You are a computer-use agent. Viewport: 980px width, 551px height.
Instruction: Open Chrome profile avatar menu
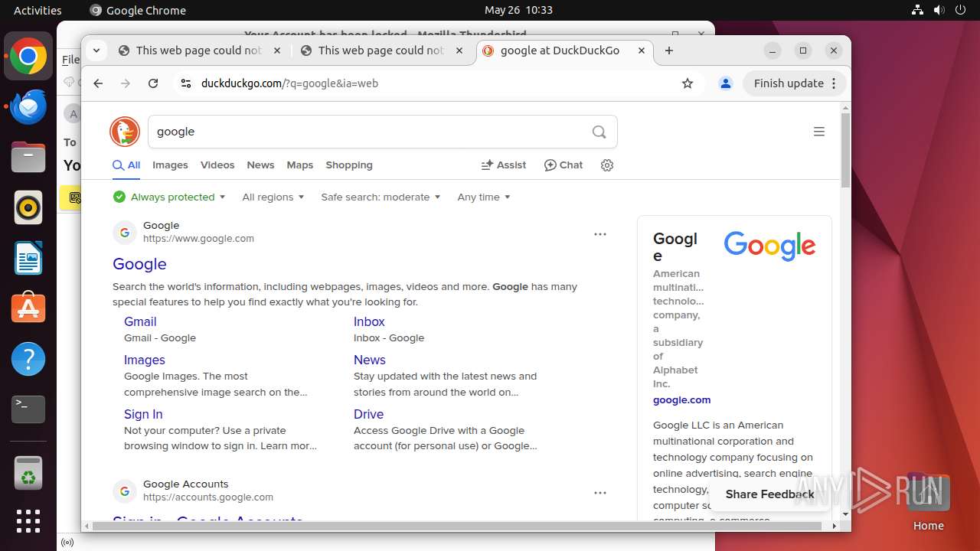click(x=726, y=83)
